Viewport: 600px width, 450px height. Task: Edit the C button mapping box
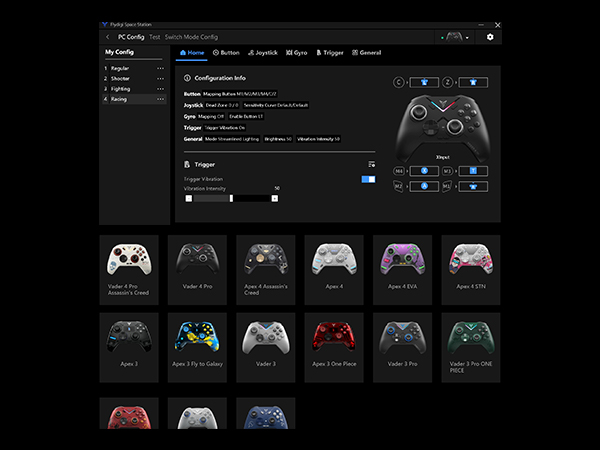click(x=424, y=82)
